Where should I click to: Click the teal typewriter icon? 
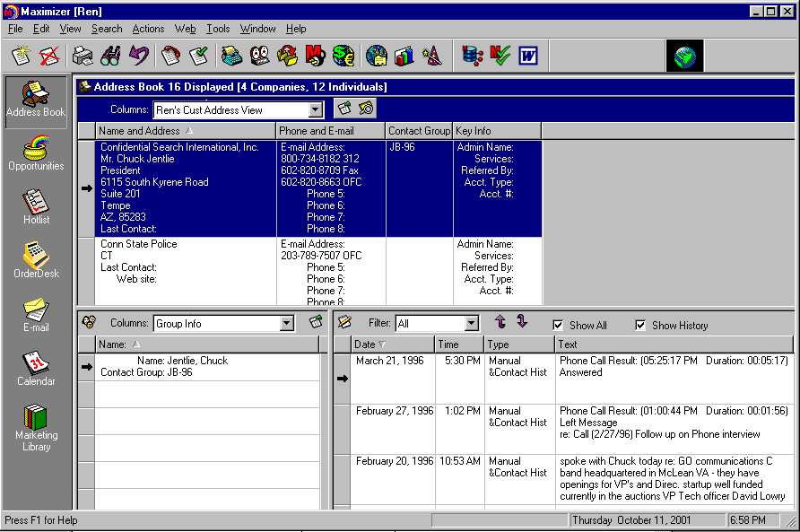click(x=231, y=56)
